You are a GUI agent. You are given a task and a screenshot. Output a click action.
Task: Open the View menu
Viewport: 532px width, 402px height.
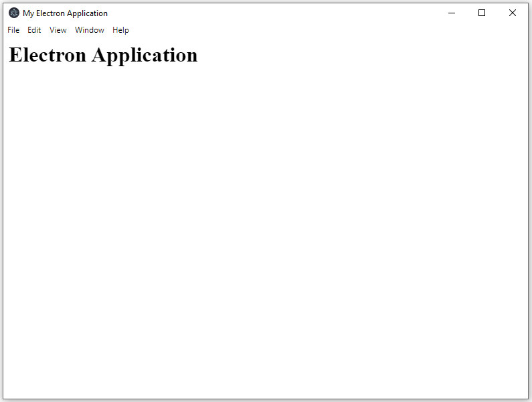pos(58,30)
